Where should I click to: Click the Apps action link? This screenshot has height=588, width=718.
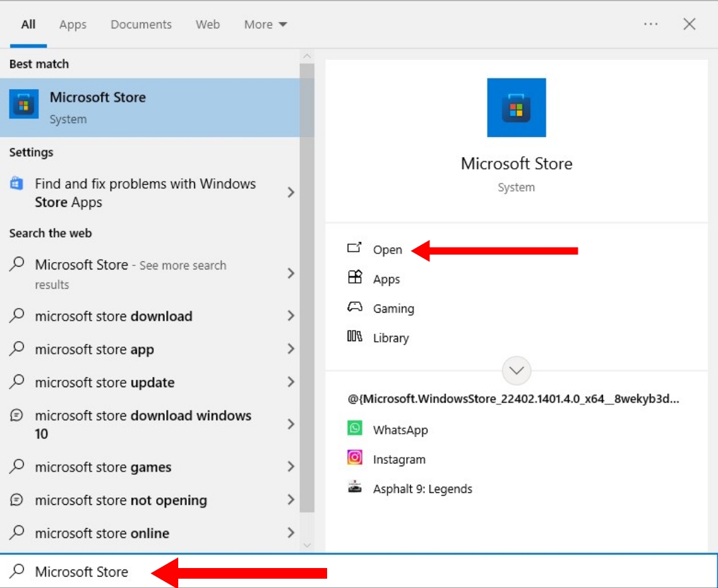click(x=386, y=279)
